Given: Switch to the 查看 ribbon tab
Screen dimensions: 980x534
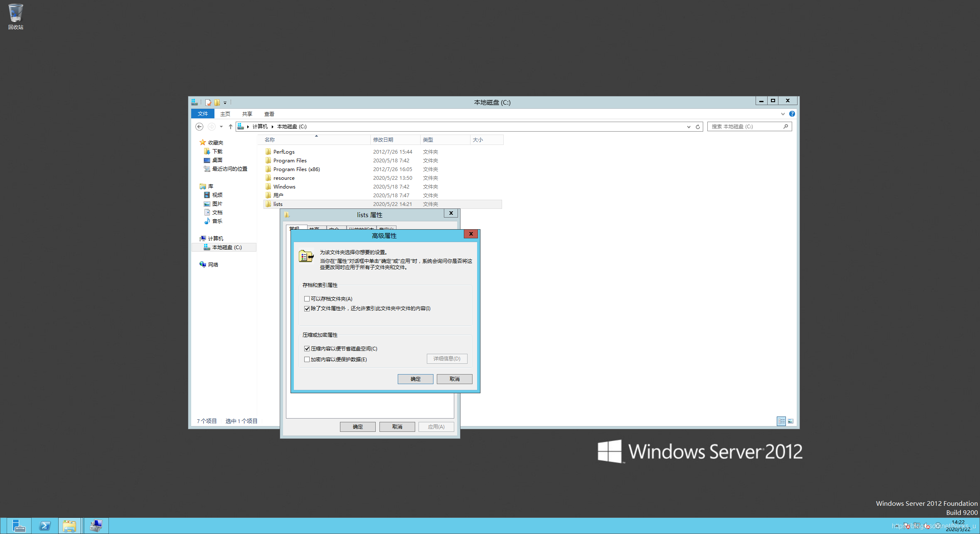Looking at the screenshot, I should click(x=269, y=114).
